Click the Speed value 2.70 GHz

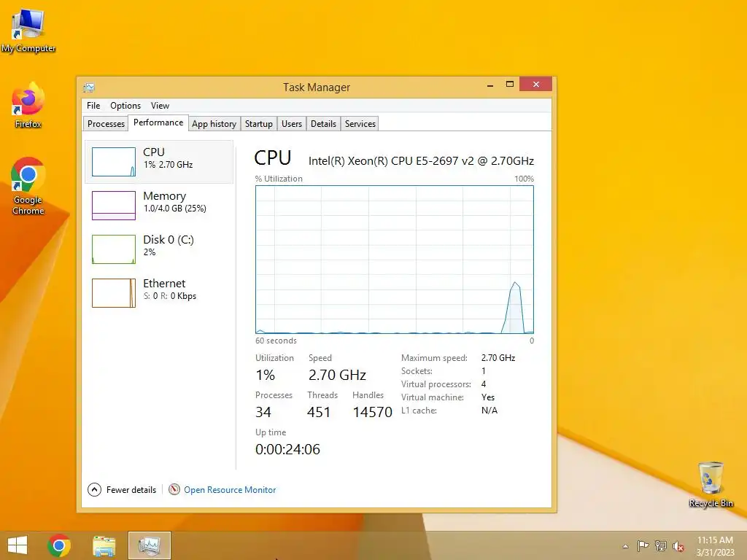(x=337, y=376)
